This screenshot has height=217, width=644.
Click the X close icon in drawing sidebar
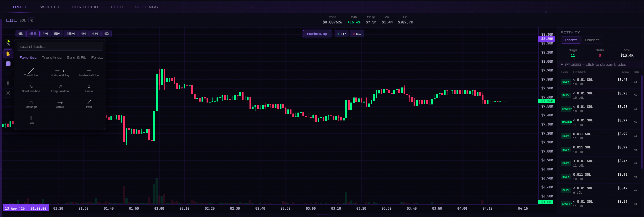pos(8,93)
